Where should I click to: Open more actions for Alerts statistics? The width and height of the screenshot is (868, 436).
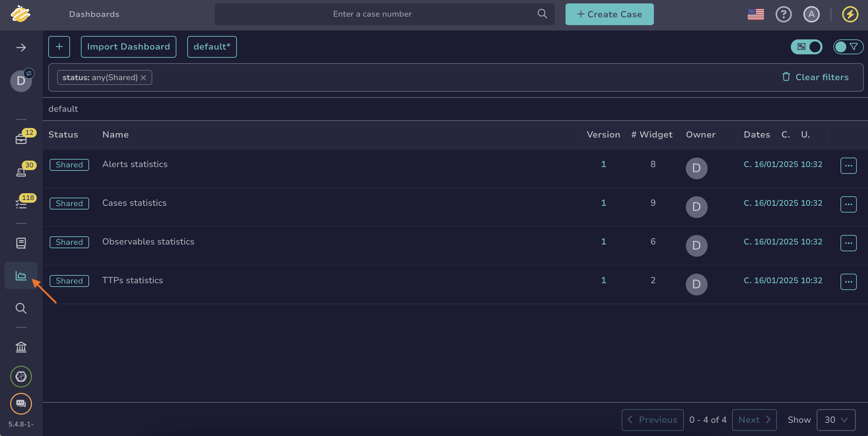click(849, 166)
